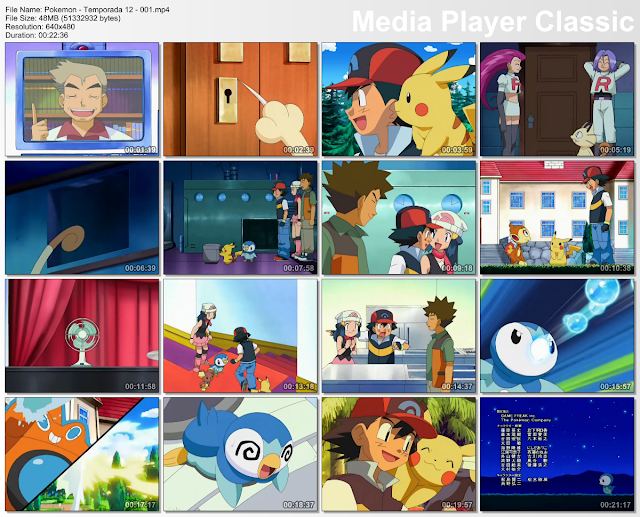The image size is (640, 517).
Task: Click the File Size 48MB text
Action: [x=63, y=18]
